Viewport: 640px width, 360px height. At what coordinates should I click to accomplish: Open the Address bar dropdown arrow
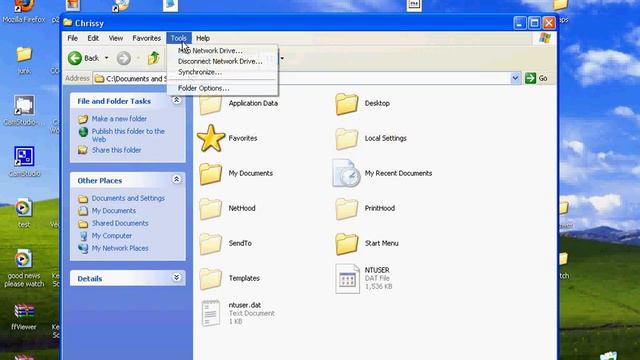click(515, 78)
